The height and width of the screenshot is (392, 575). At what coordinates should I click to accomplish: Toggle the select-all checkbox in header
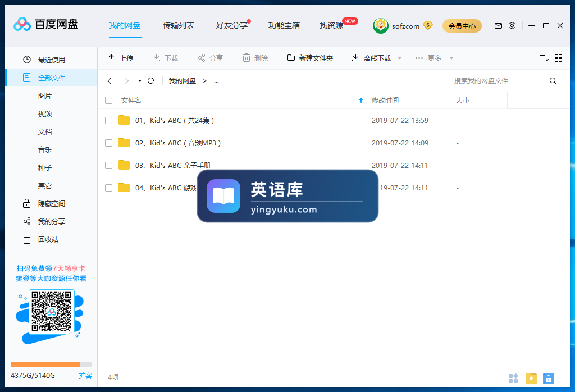(108, 100)
